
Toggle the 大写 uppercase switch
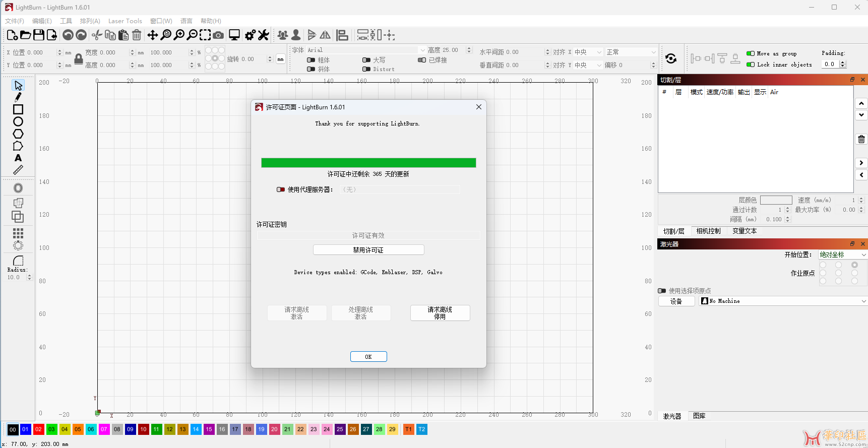pos(366,60)
